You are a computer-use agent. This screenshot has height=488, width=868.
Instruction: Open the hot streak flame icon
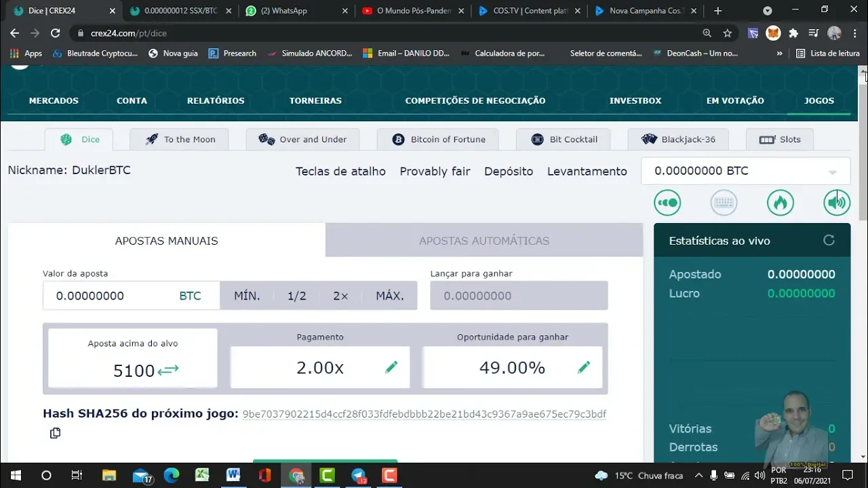(780, 203)
